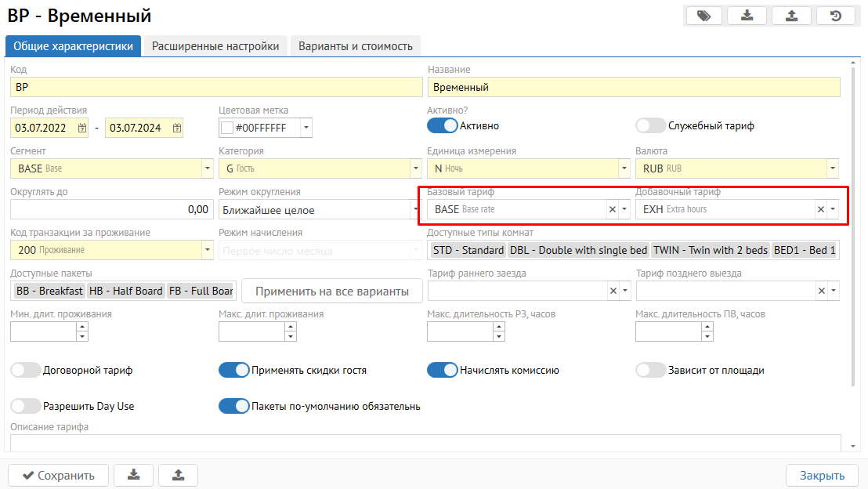Viewport: 868px width, 489px height.
Task: Toggle the Активно switch off
Action: tap(442, 125)
